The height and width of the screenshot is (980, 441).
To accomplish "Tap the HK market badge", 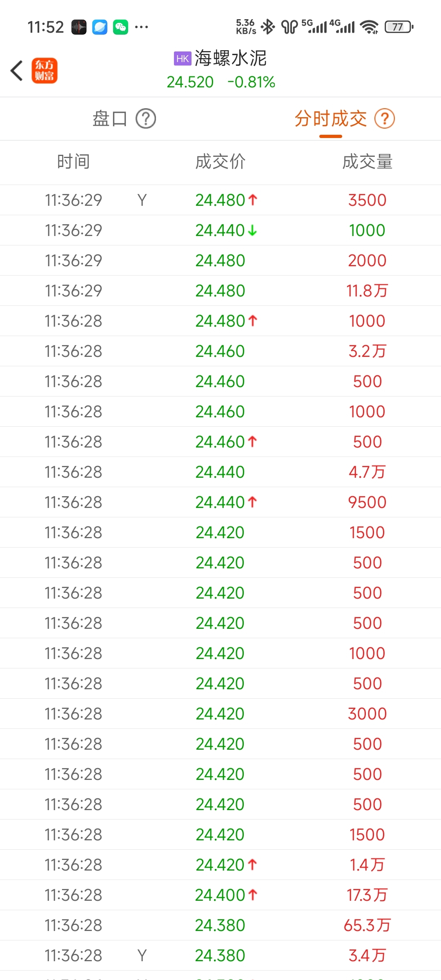I will [183, 58].
